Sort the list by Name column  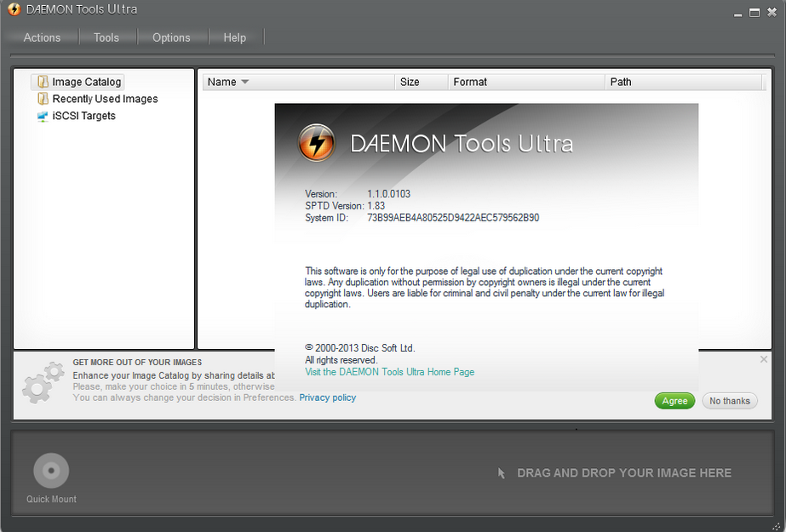(x=299, y=83)
